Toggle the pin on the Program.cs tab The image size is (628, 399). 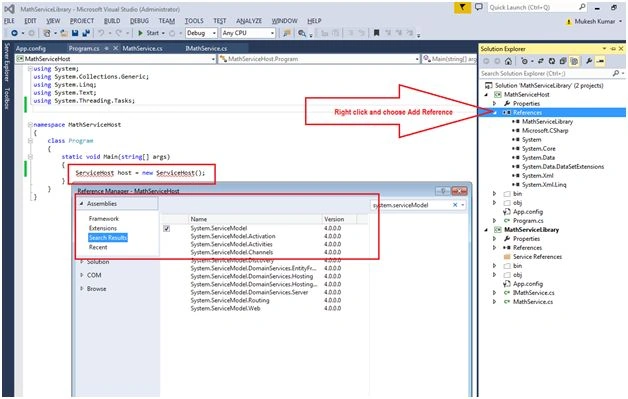[x=107, y=48]
